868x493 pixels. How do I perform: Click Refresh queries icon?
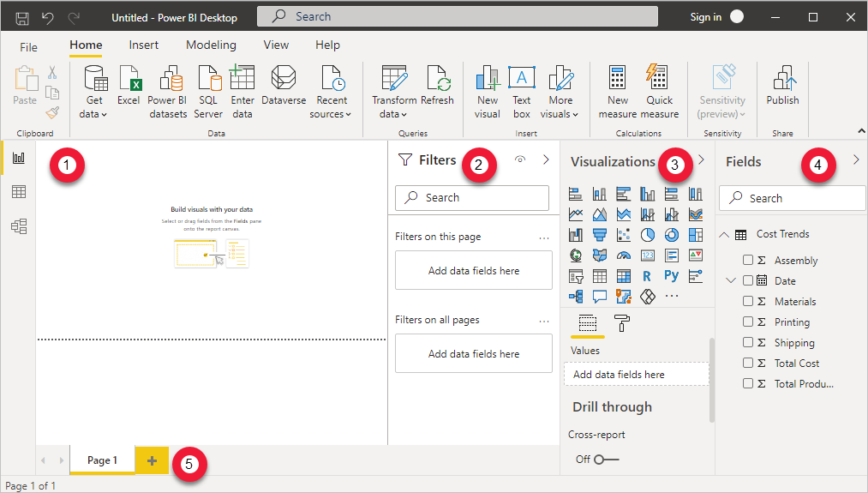(x=437, y=77)
